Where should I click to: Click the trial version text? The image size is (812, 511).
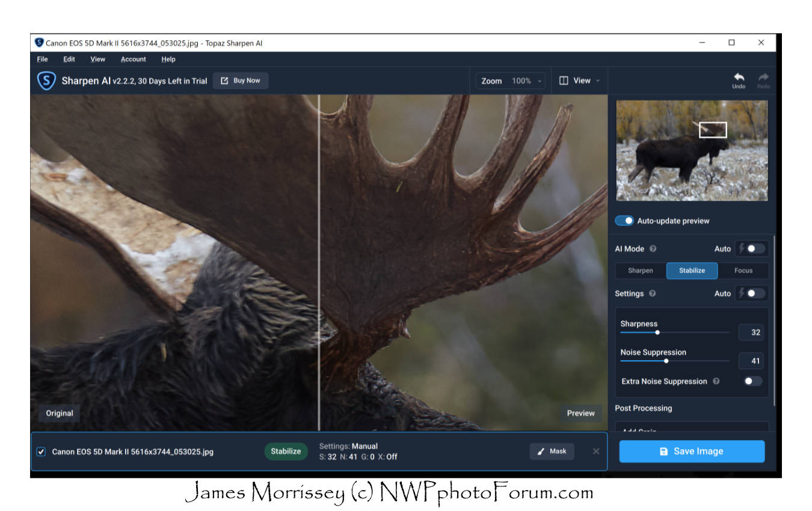(x=159, y=81)
